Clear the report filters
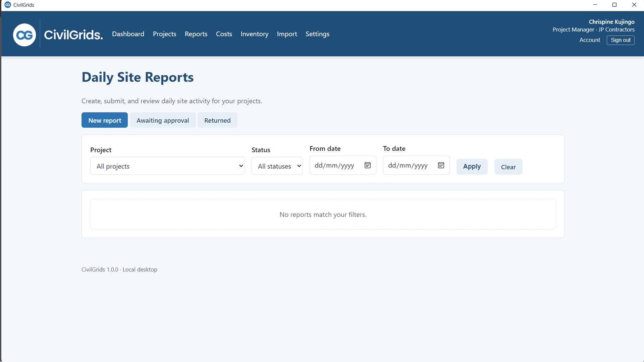The width and height of the screenshot is (644, 362). [x=508, y=167]
